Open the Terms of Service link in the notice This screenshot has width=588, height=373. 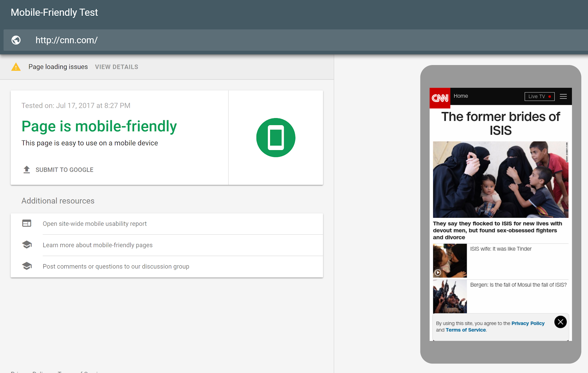click(466, 330)
